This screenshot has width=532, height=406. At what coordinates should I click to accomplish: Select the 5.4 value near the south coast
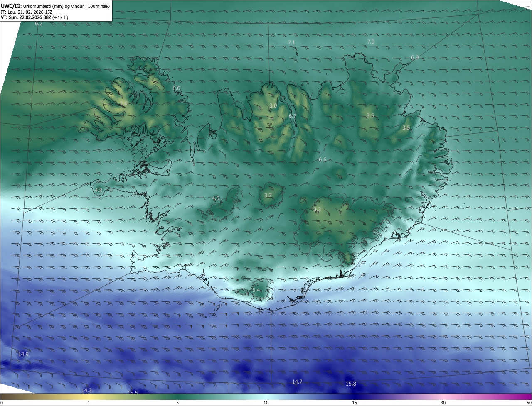pyautogui.click(x=256, y=290)
